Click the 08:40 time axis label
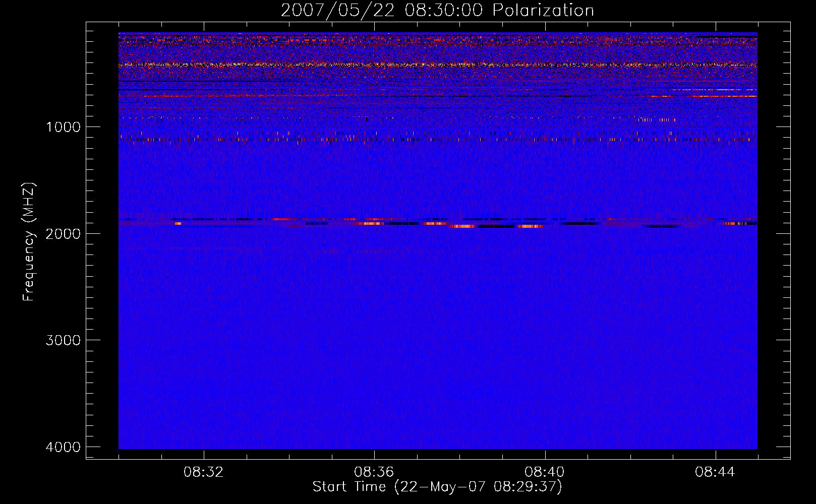 (545, 472)
